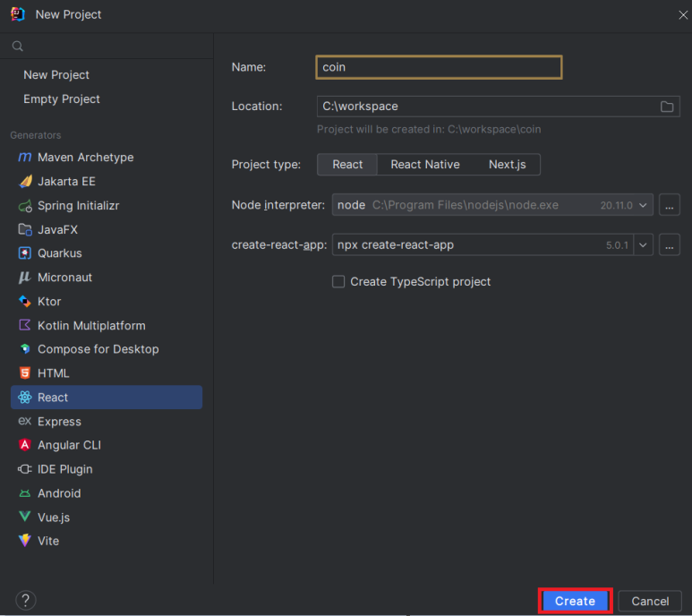Expand the create-react-app dropdown arrow

coord(643,245)
